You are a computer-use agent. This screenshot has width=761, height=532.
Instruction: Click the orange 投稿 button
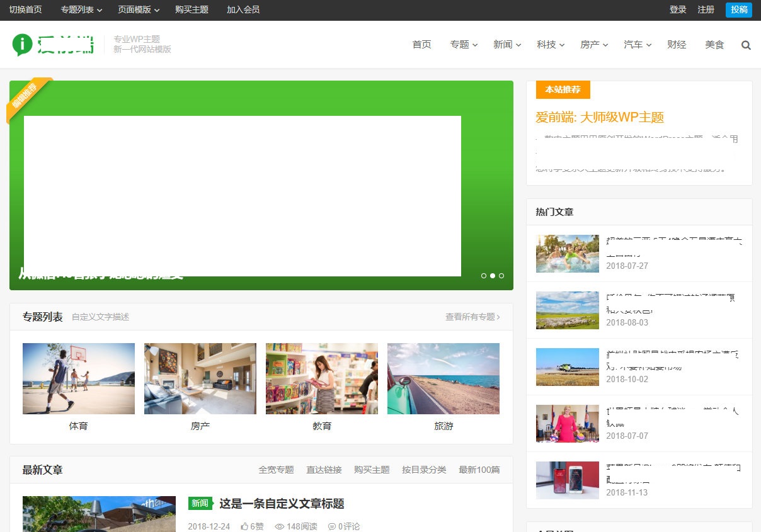tap(738, 9)
